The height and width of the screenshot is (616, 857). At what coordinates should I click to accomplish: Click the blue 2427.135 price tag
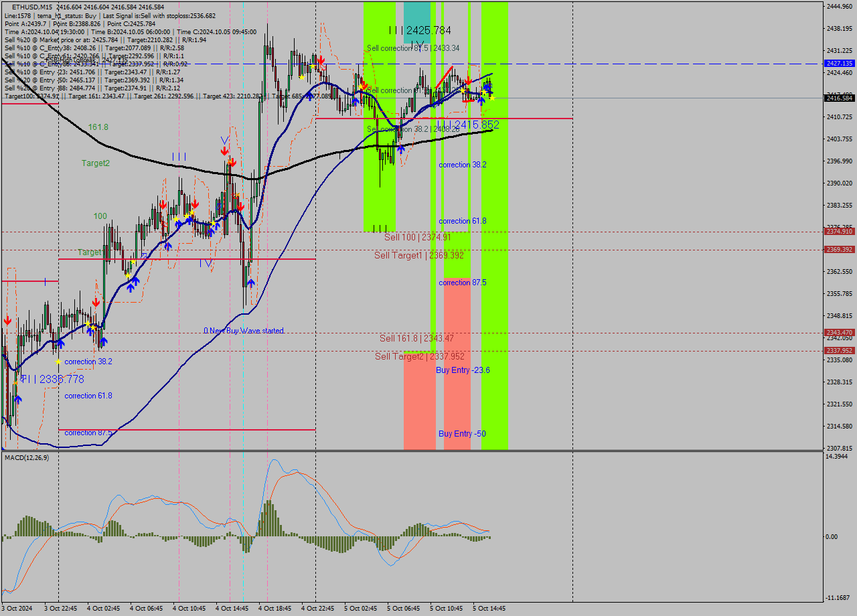tap(840, 63)
